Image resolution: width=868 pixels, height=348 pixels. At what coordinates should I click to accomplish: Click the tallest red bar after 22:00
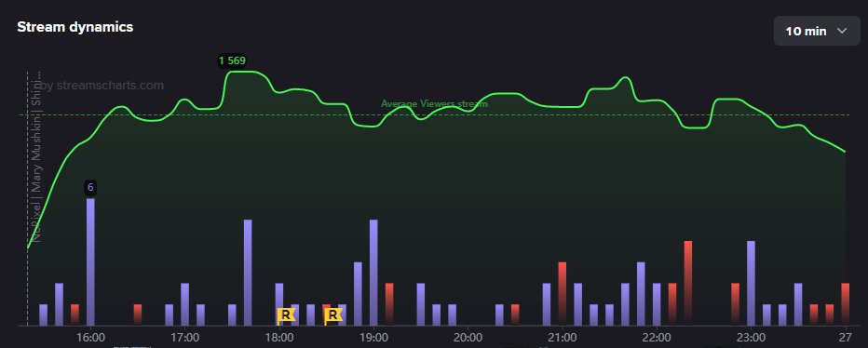[x=688, y=283]
